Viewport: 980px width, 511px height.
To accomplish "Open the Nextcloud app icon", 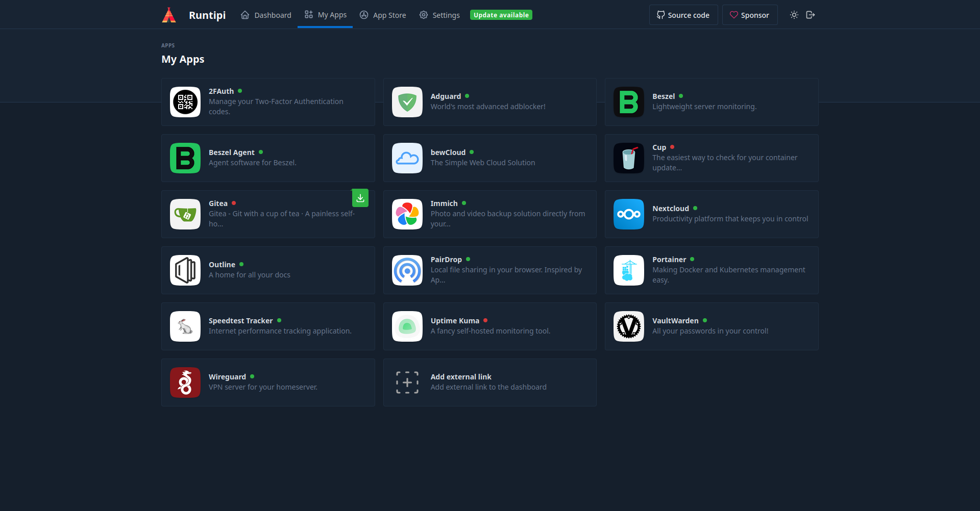I will click(x=628, y=214).
